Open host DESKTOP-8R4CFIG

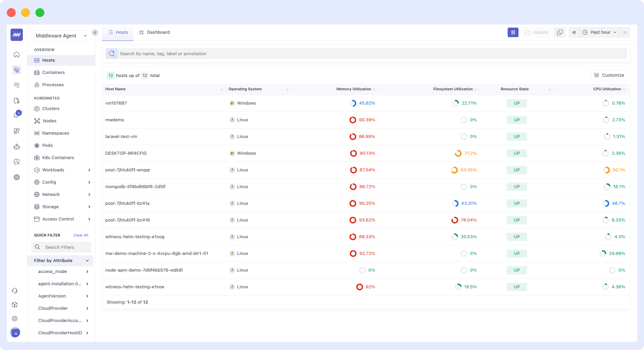click(126, 153)
